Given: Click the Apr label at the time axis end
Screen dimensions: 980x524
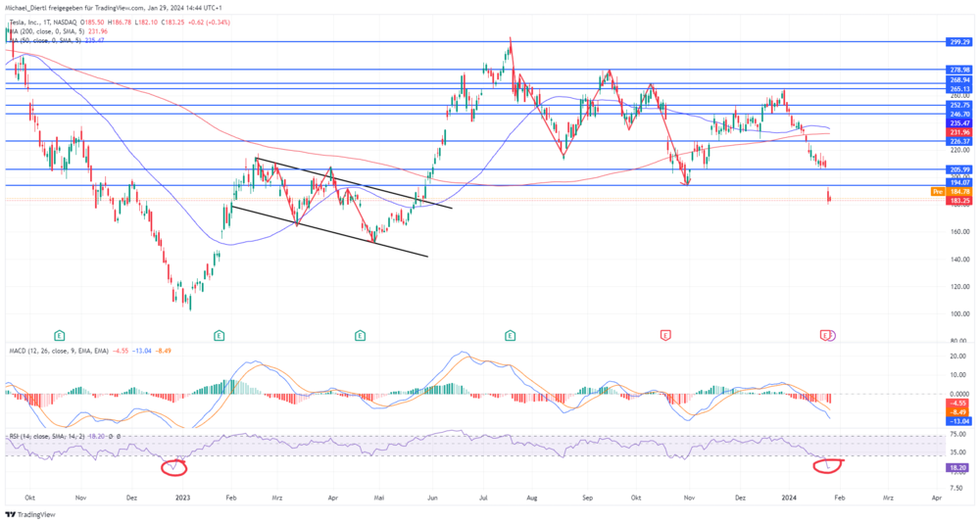Looking at the screenshot, I should tap(936, 499).
